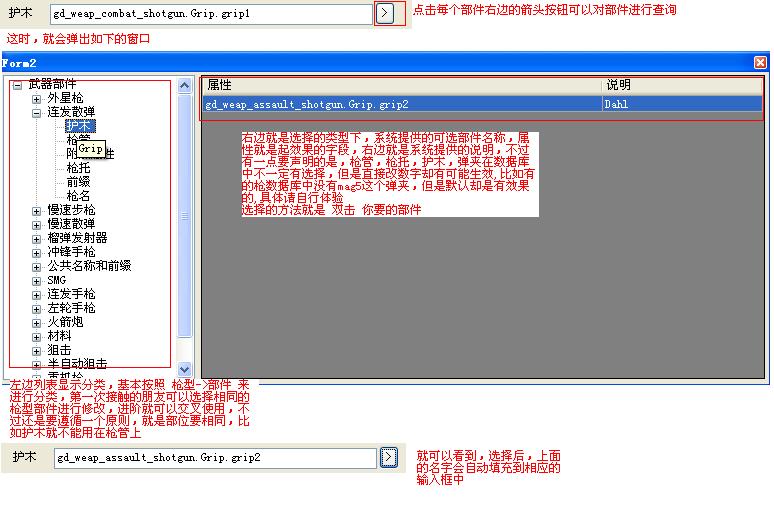774x519 pixels.
Task: Click the arrow button beside the top 护木 field
Action: (387, 14)
